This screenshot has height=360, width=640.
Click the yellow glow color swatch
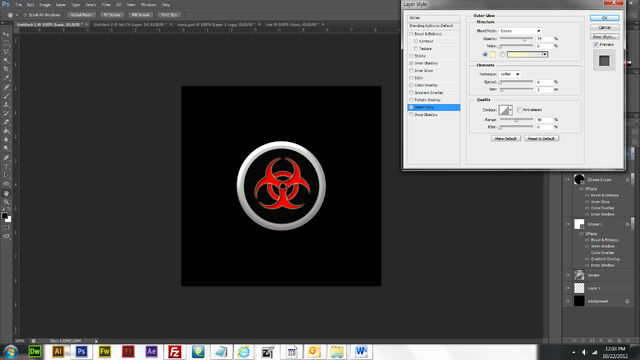click(493, 54)
